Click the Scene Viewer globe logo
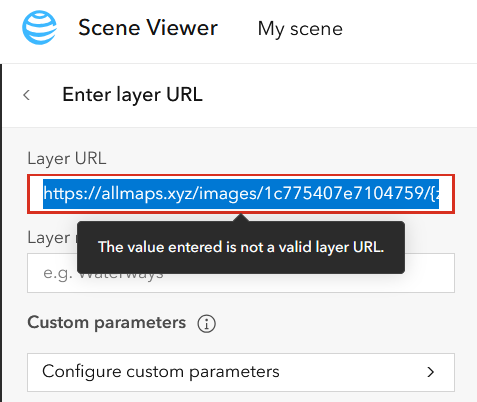 39,27
